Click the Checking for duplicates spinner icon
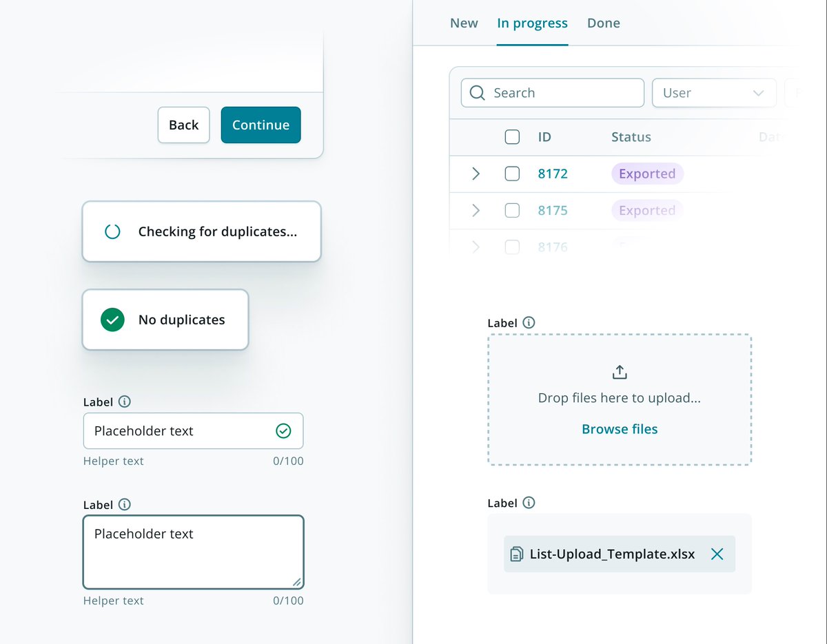827x644 pixels. [112, 231]
